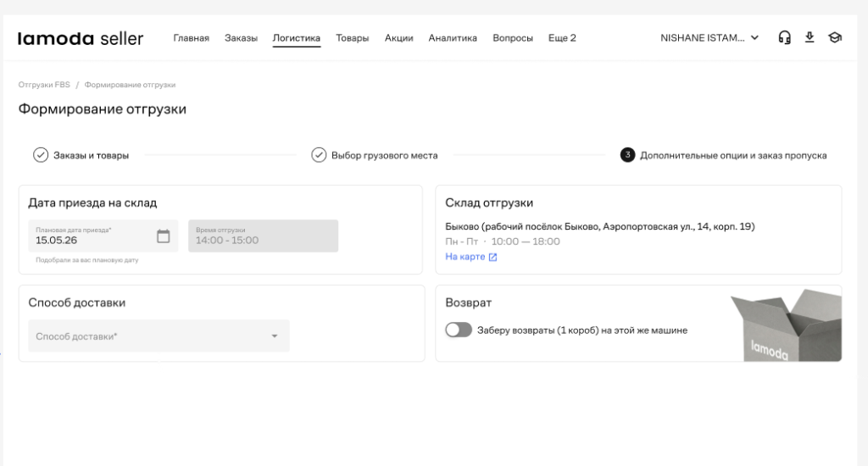
Task: Open the headset support icon
Action: [784, 37]
